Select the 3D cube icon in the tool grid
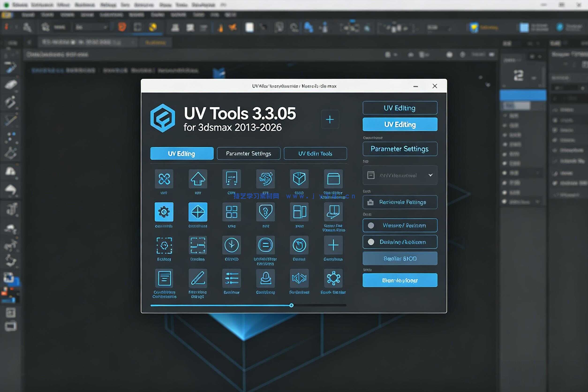The image size is (588, 392). [x=299, y=179]
